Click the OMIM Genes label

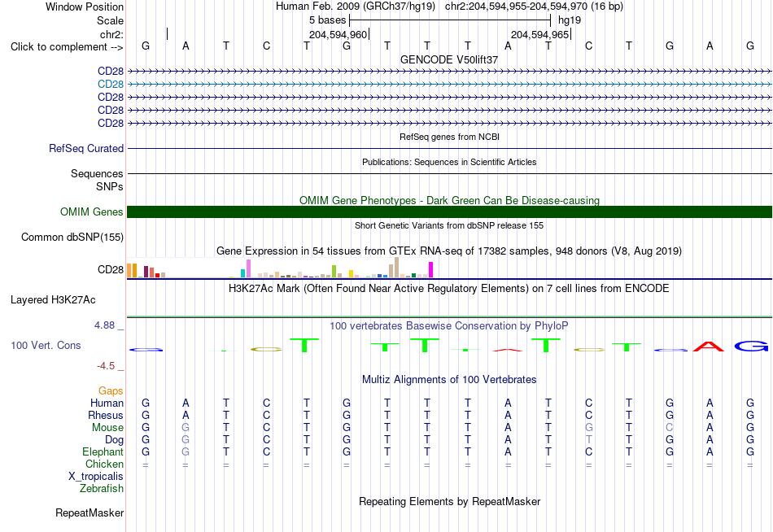[92, 212]
